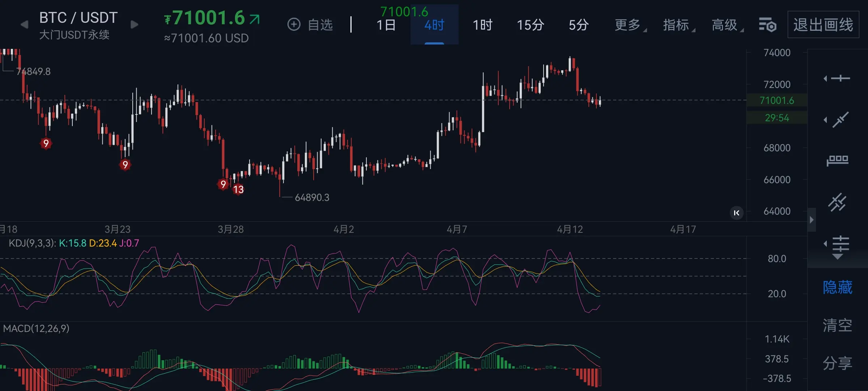
Task: Click 清空 to clear all drawings
Action: (x=837, y=325)
